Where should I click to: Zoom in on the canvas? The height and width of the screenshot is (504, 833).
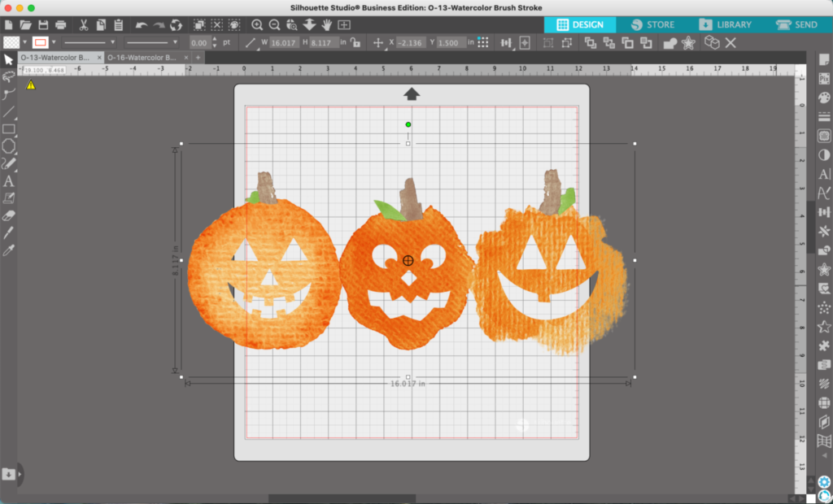pyautogui.click(x=257, y=25)
